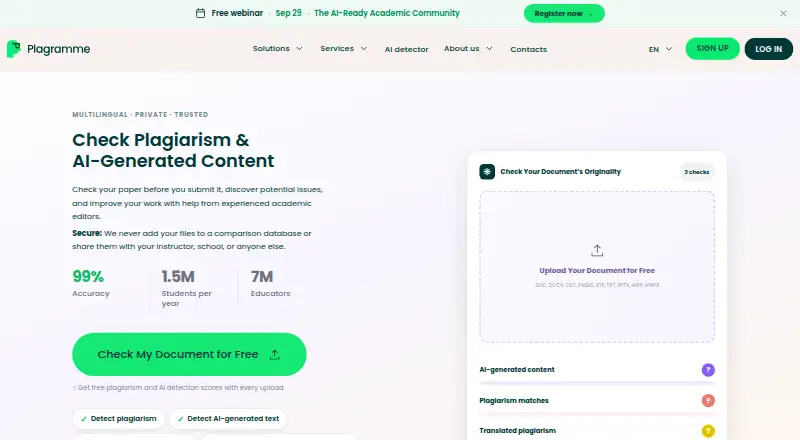The height and width of the screenshot is (440, 800).
Task: Click checkmark beside Detect plagiarism
Action: tap(84, 419)
